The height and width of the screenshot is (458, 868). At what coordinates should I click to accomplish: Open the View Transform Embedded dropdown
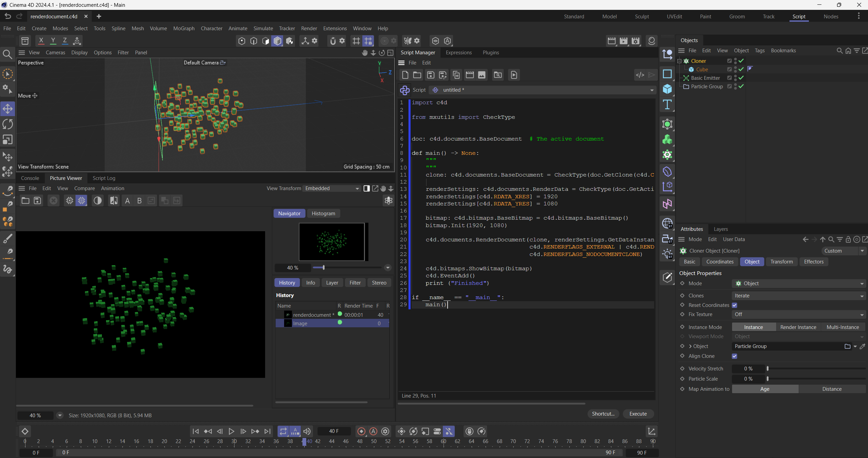tap(332, 188)
